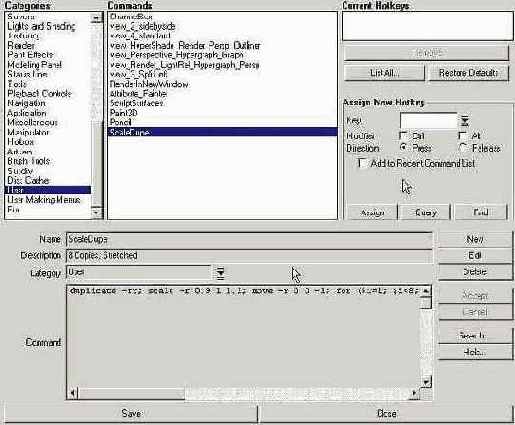Select the Paint3D command
This screenshot has height=425, width=515.
pos(123,113)
